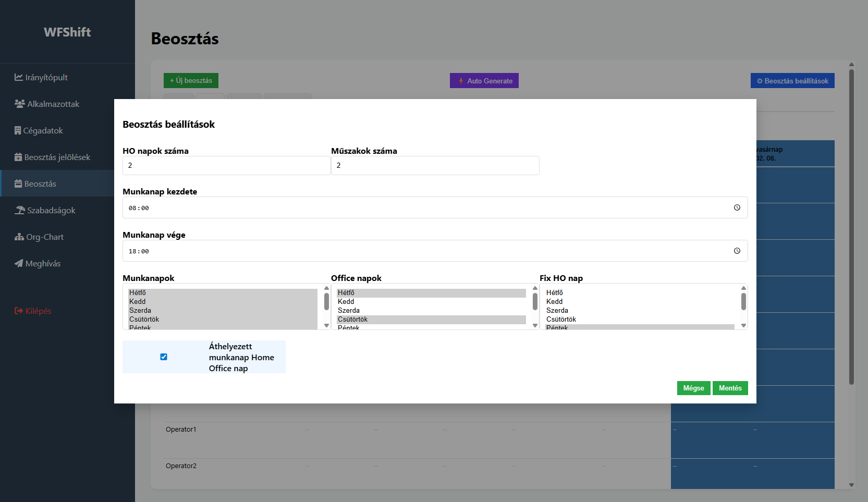Go to the Beosztás sidebar item
The height and width of the screenshot is (502, 868).
click(40, 183)
